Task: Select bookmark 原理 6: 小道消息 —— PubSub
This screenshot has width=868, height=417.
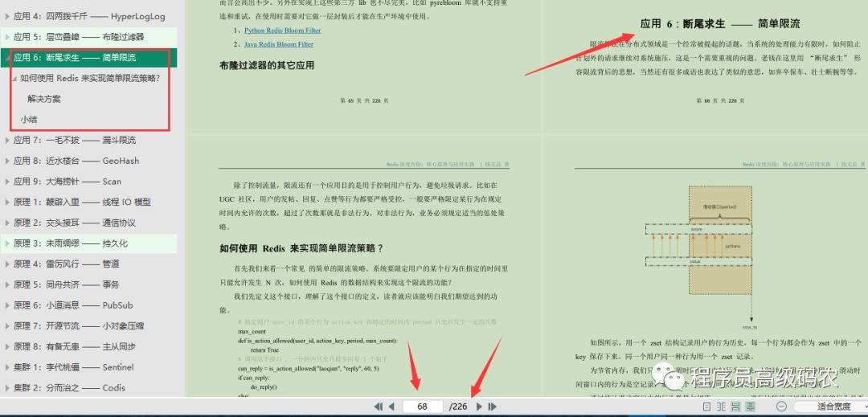Action: click(73, 305)
